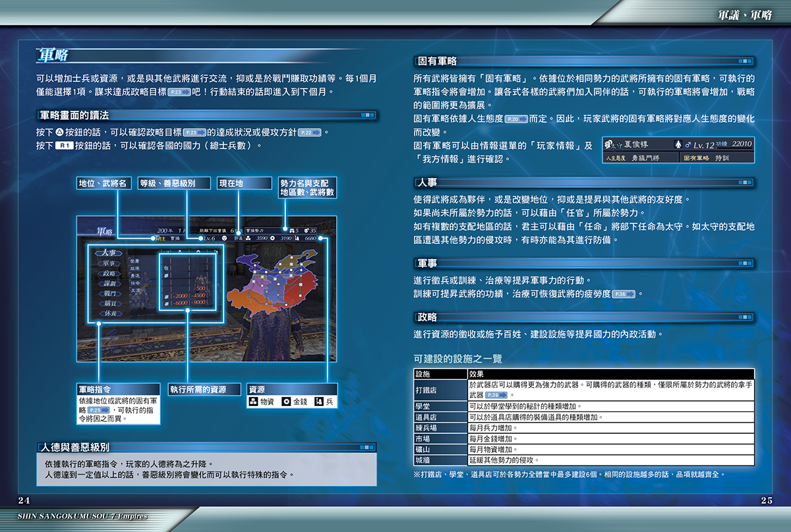This screenshot has height=532, width=791.
Task: Click the 物資 icon in the resource legend
Action: (252, 401)
